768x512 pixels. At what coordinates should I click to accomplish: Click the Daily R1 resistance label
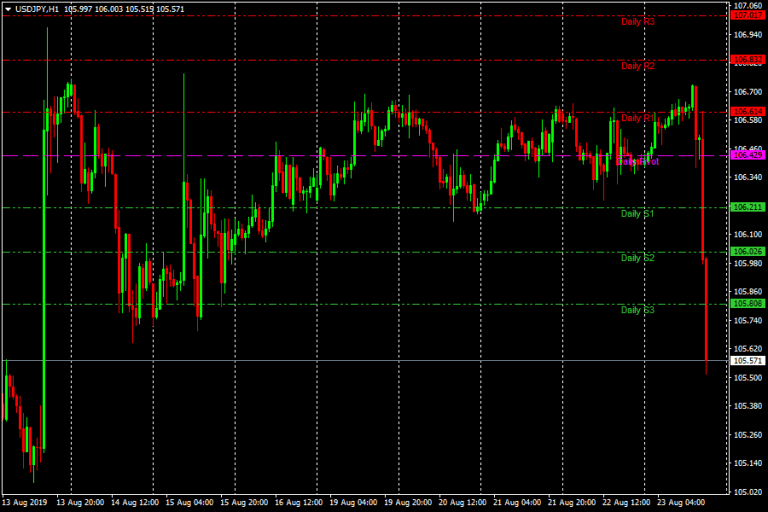click(x=637, y=118)
